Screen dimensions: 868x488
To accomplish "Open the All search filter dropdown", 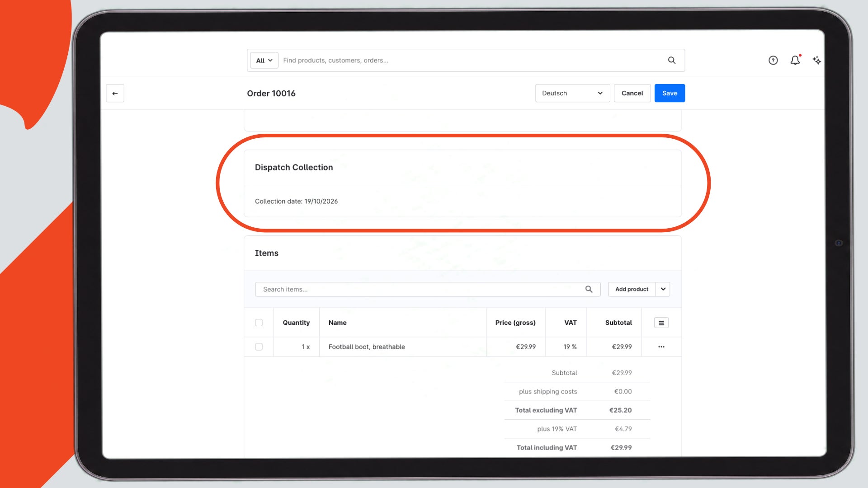I will click(x=264, y=61).
